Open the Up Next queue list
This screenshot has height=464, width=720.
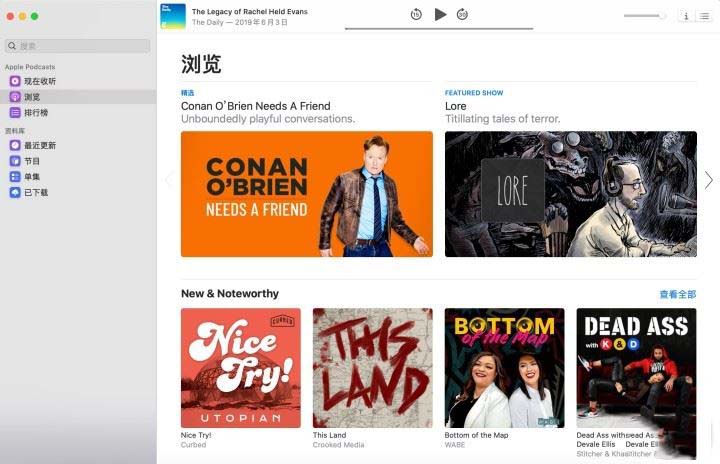coord(704,16)
